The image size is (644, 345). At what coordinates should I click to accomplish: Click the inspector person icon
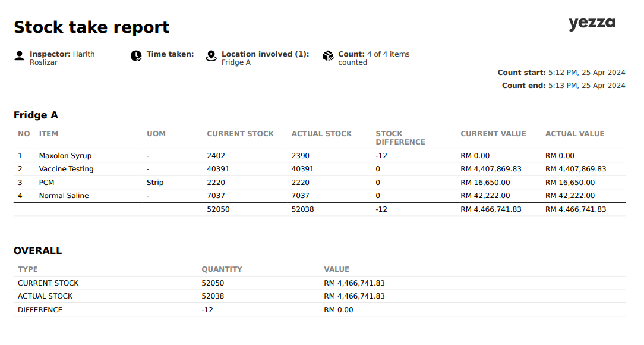20,54
